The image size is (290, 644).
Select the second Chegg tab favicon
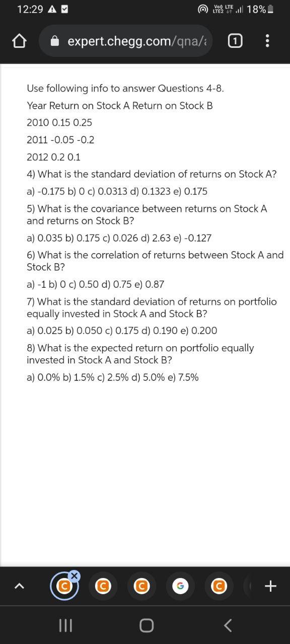(103, 586)
